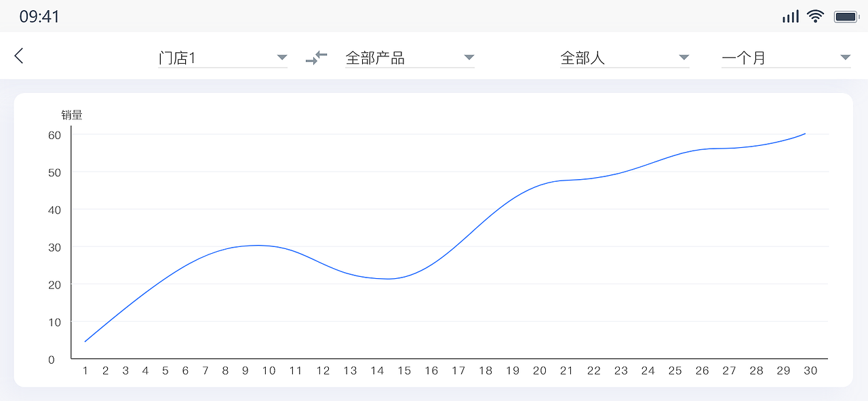Click the arrow beside 全部人
Image resolution: width=868 pixels, height=401 pixels.
[x=684, y=58]
